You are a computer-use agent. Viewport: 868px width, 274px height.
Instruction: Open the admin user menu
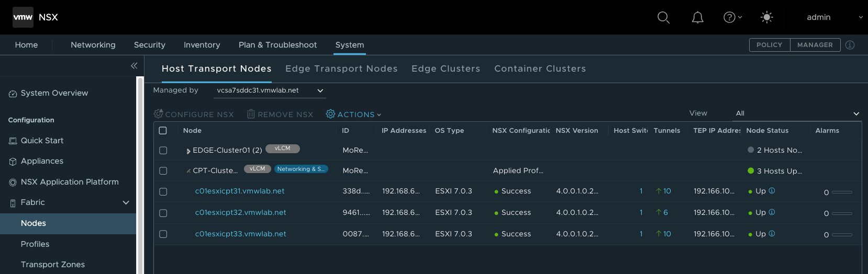(x=834, y=17)
